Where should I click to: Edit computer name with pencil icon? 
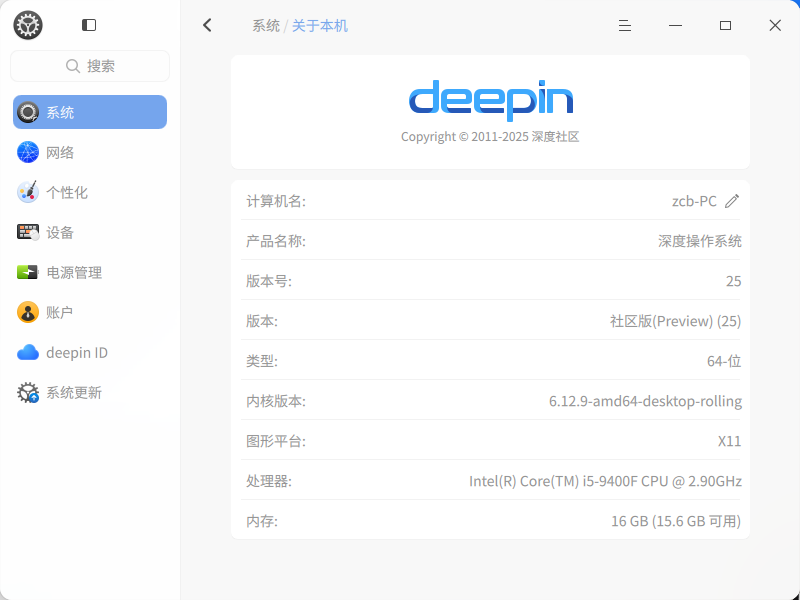[732, 201]
